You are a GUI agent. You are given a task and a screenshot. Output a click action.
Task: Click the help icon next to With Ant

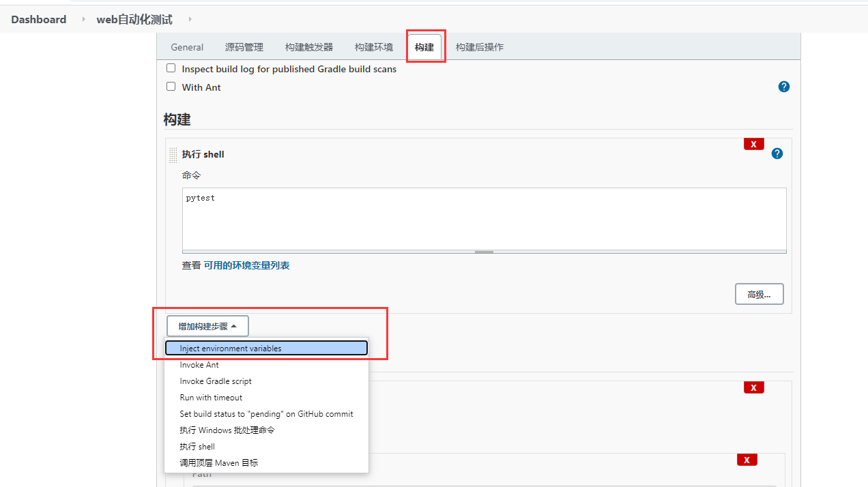click(783, 87)
